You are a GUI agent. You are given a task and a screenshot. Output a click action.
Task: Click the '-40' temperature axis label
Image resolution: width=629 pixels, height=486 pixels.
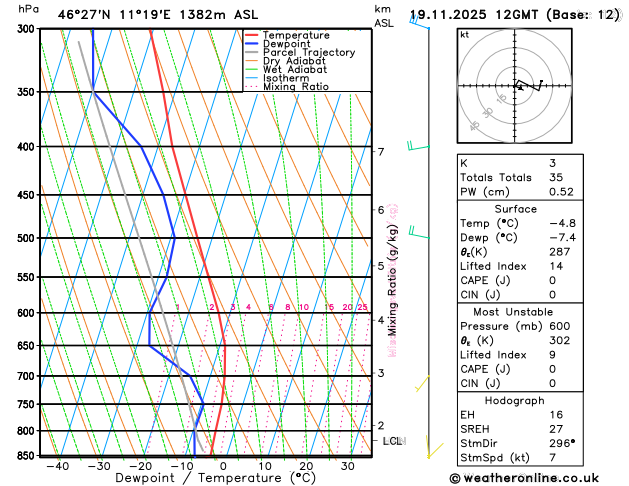(x=58, y=466)
